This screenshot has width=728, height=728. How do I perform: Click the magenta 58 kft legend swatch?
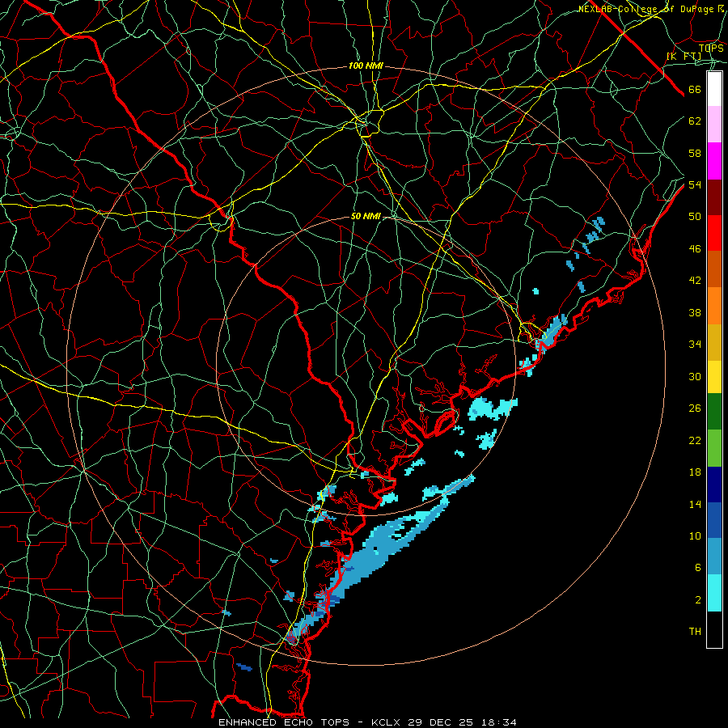714,161
